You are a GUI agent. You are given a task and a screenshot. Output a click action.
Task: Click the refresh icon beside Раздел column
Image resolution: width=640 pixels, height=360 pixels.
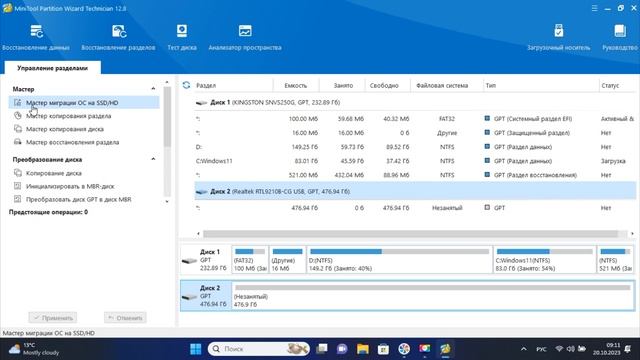point(187,85)
